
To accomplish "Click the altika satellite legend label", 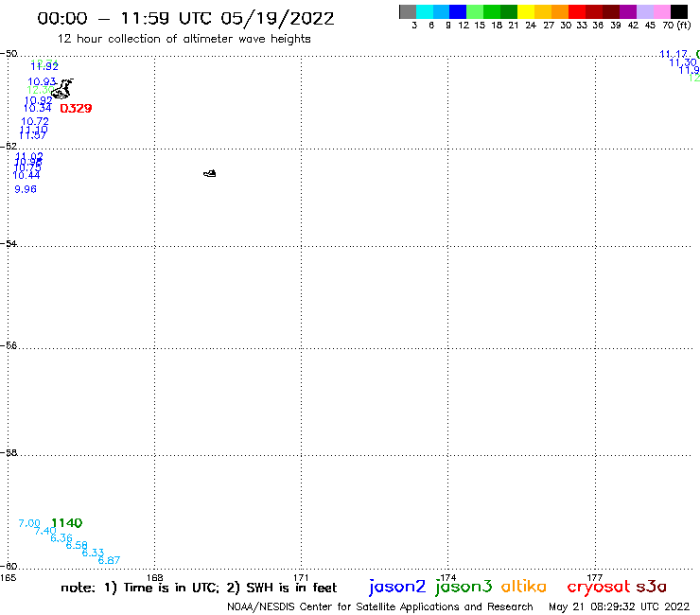I will point(524,587).
